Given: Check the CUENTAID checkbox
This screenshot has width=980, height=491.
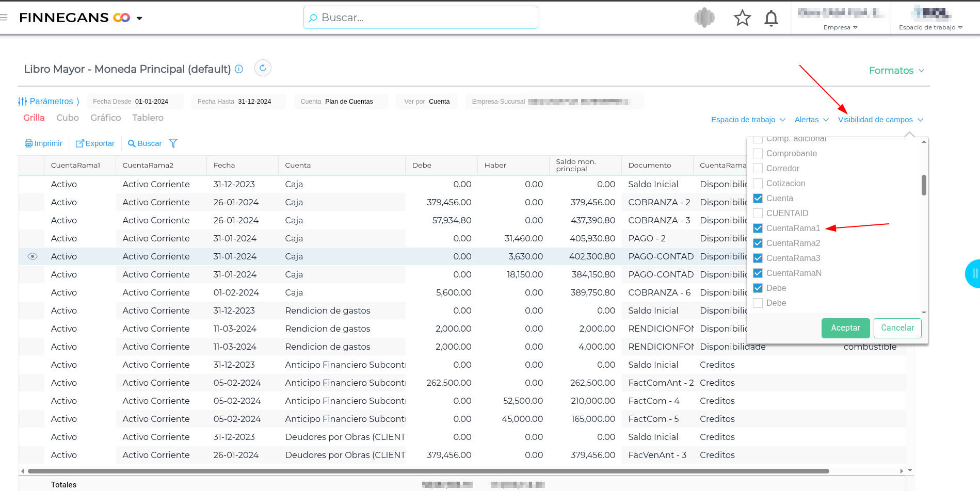Looking at the screenshot, I should 758,213.
